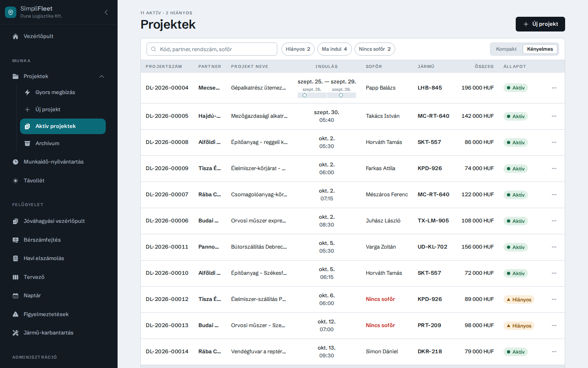The image size is (588, 368).
Task: Click the Figyelmeztetések warning icon
Action: coord(16,314)
